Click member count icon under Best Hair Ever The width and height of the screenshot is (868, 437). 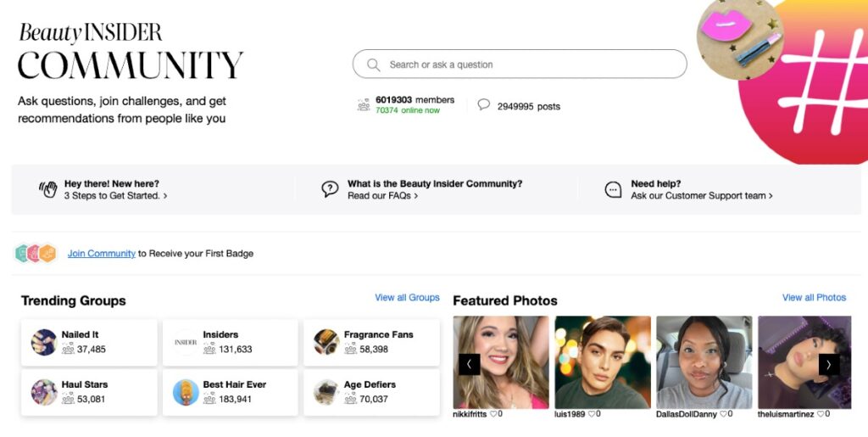click(x=209, y=399)
